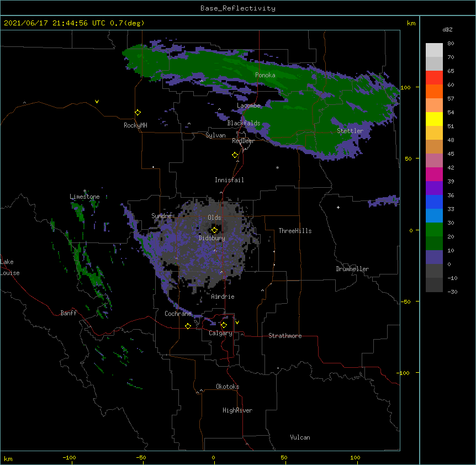
Task: Click the yellow diamond marker above Calgary label
Action: 224,325
